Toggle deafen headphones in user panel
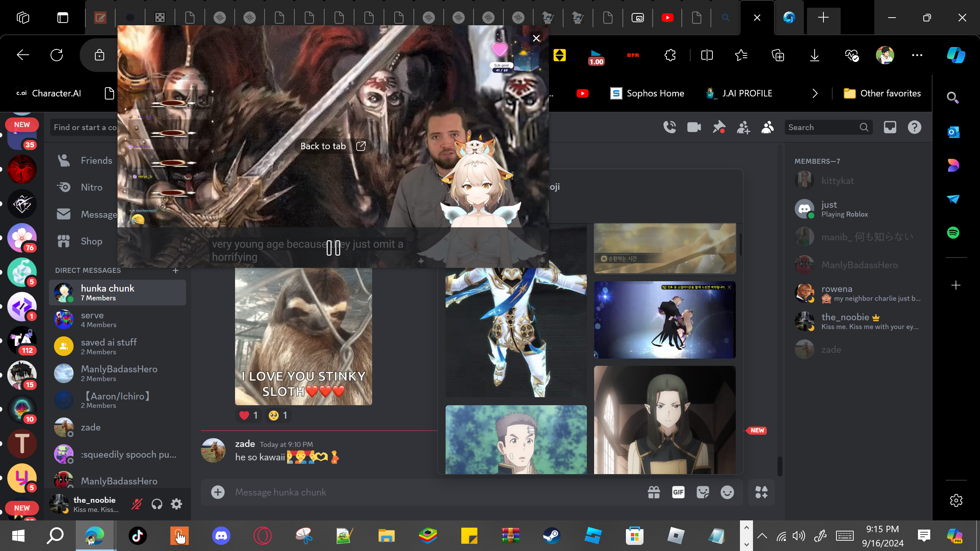The width and height of the screenshot is (980, 551). pos(157,504)
